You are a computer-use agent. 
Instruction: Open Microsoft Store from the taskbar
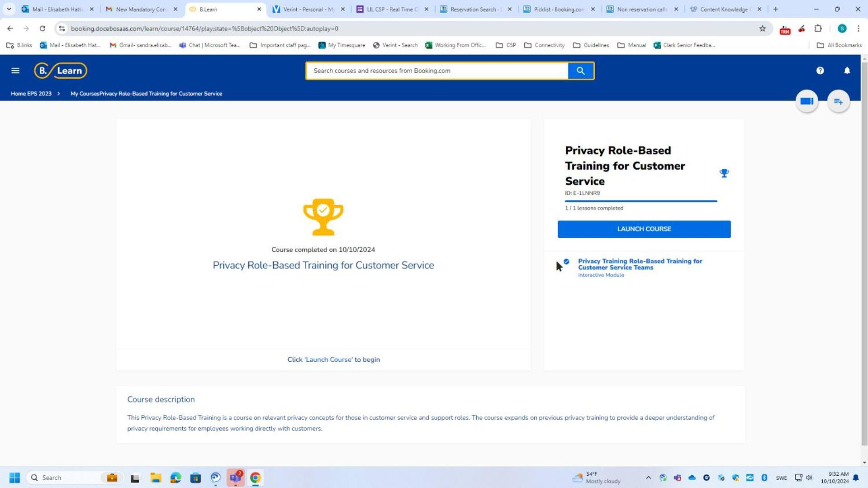click(195, 478)
